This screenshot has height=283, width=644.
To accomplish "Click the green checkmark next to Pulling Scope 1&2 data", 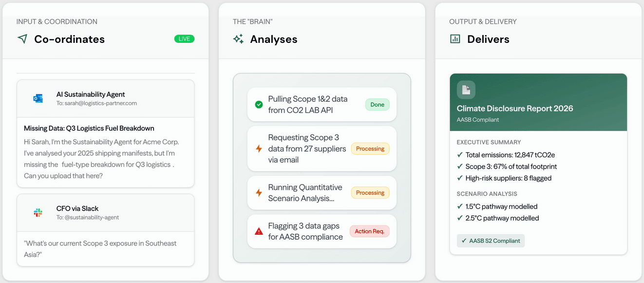I will [x=259, y=104].
